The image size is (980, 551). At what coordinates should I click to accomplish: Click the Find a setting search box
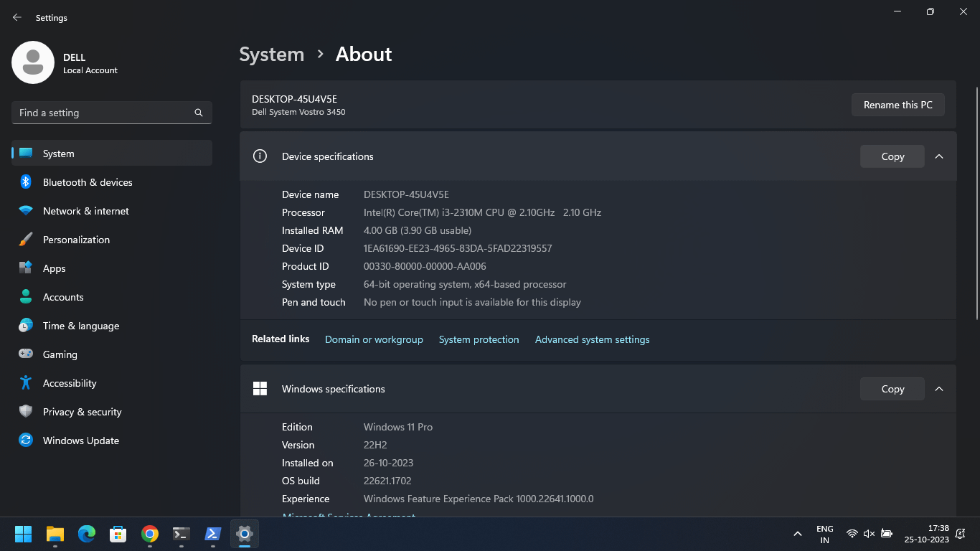(x=111, y=113)
